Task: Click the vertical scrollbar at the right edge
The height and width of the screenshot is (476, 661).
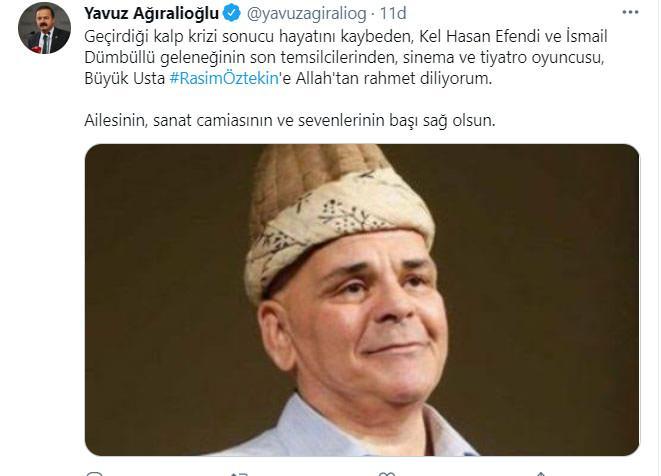Action: [x=658, y=238]
